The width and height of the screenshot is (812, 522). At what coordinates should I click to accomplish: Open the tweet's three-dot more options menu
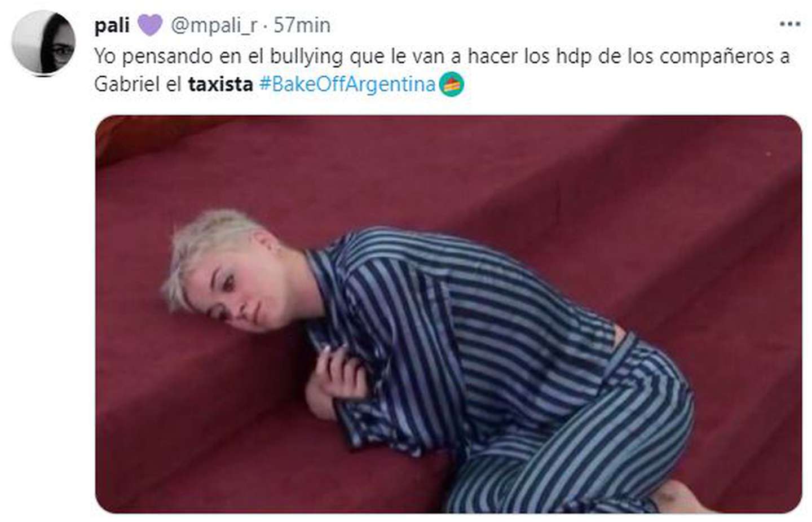point(790,24)
